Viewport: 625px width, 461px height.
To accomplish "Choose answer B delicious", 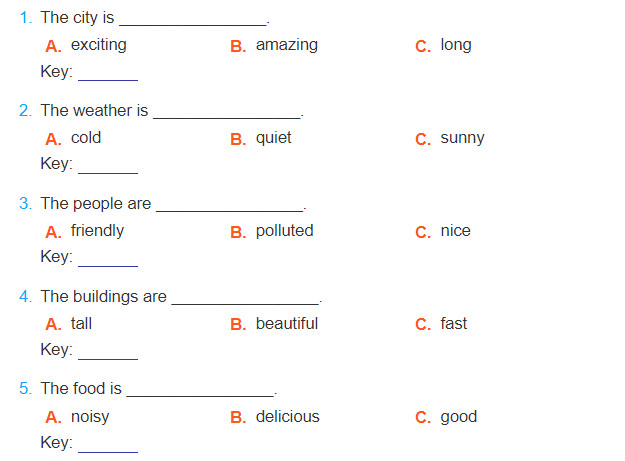I will pyautogui.click(x=275, y=417).
